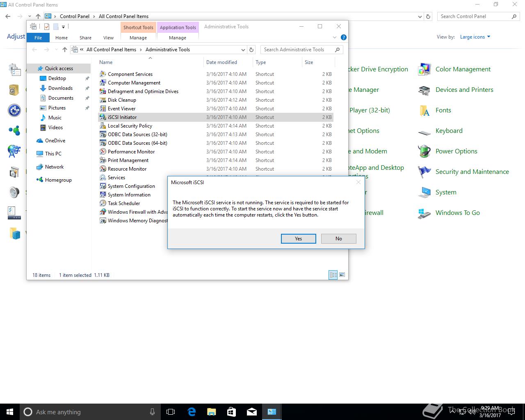The width and height of the screenshot is (525, 420).
Task: Select System Configuration shortcut icon
Action: tap(103, 186)
